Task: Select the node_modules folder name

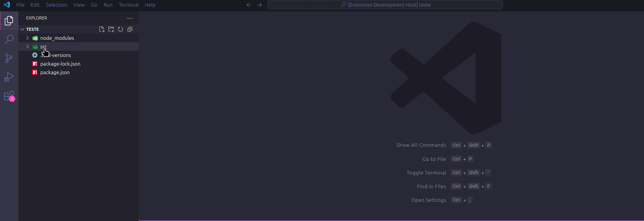Action: 57,38
